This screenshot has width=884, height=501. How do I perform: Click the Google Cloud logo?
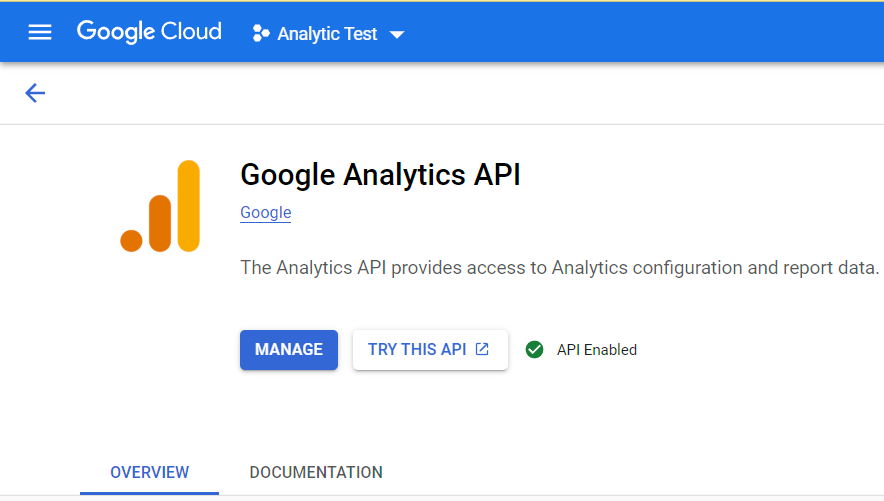149,32
